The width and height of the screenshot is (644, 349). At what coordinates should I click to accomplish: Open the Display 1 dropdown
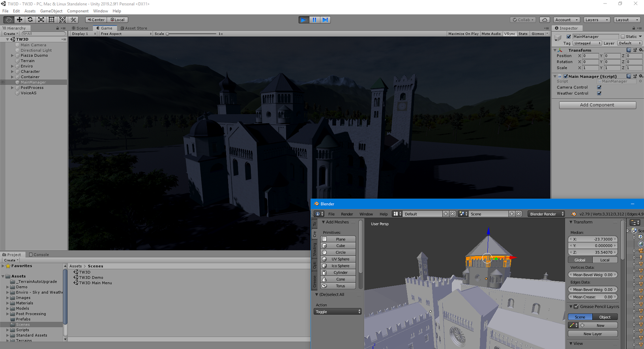(x=84, y=34)
